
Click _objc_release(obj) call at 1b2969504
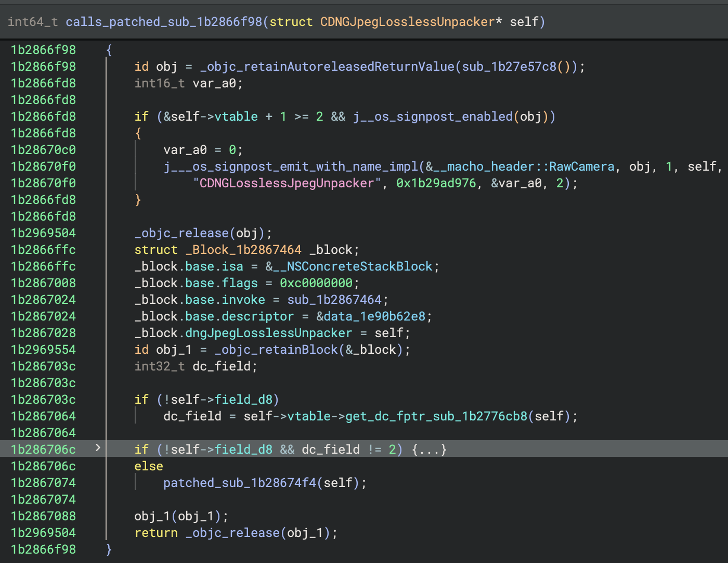coord(200,233)
